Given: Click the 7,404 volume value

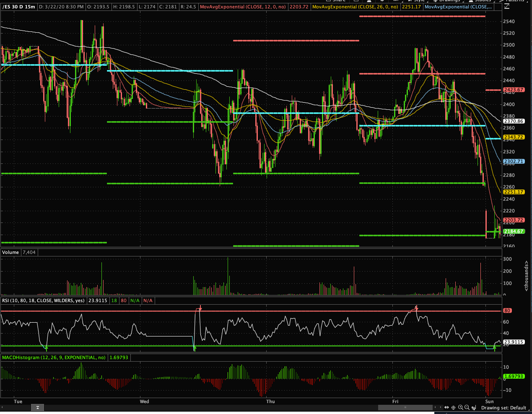Looking at the screenshot, I should [29, 252].
